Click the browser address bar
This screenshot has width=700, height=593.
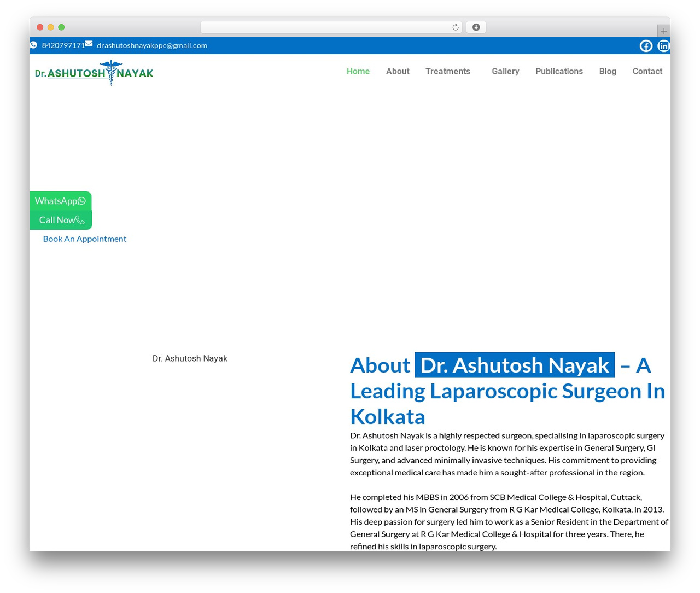[331, 27]
